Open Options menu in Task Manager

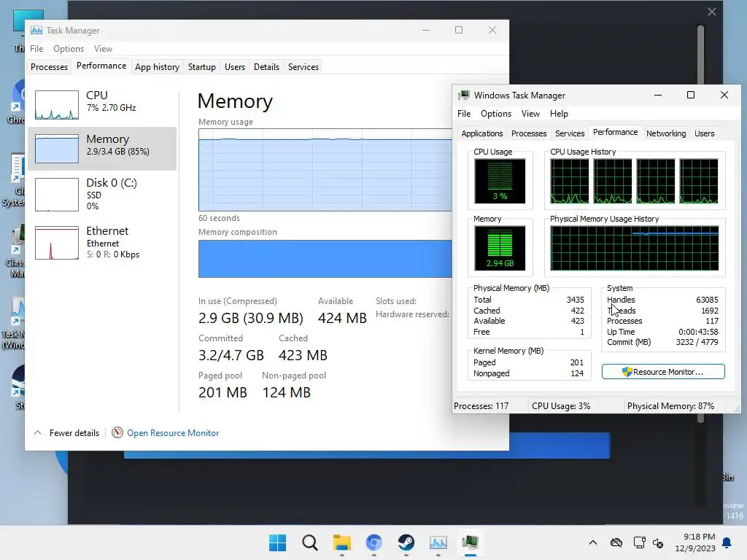click(69, 49)
